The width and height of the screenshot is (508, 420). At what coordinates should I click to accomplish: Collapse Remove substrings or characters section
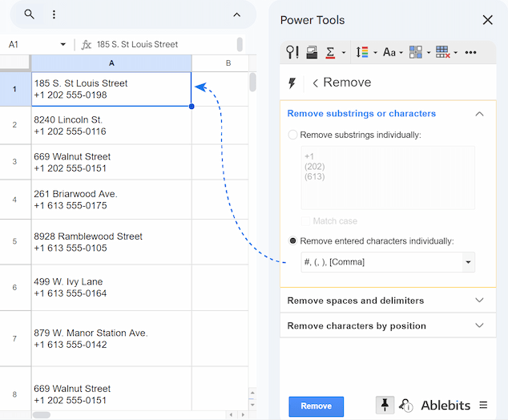tap(479, 114)
